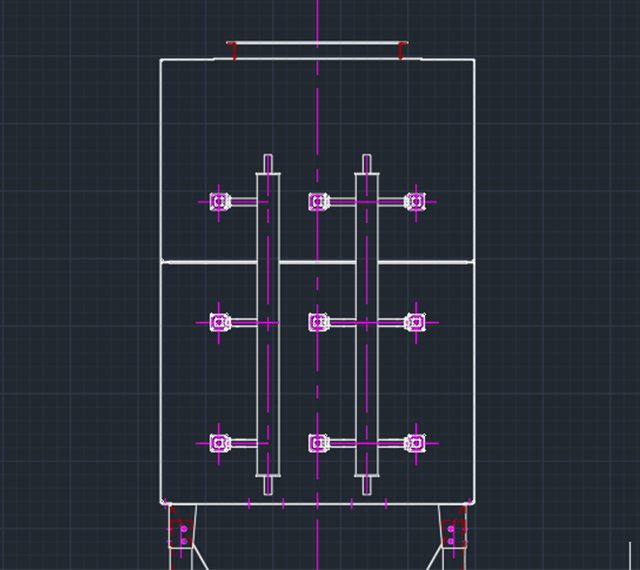The width and height of the screenshot is (640, 570).
Task: Select the right support leg bolt pair
Action: (x=451, y=535)
